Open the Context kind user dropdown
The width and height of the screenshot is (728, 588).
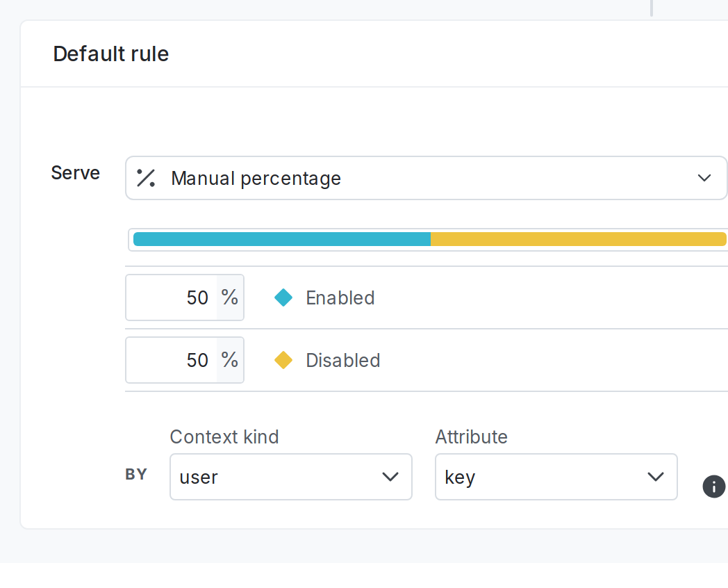click(290, 477)
